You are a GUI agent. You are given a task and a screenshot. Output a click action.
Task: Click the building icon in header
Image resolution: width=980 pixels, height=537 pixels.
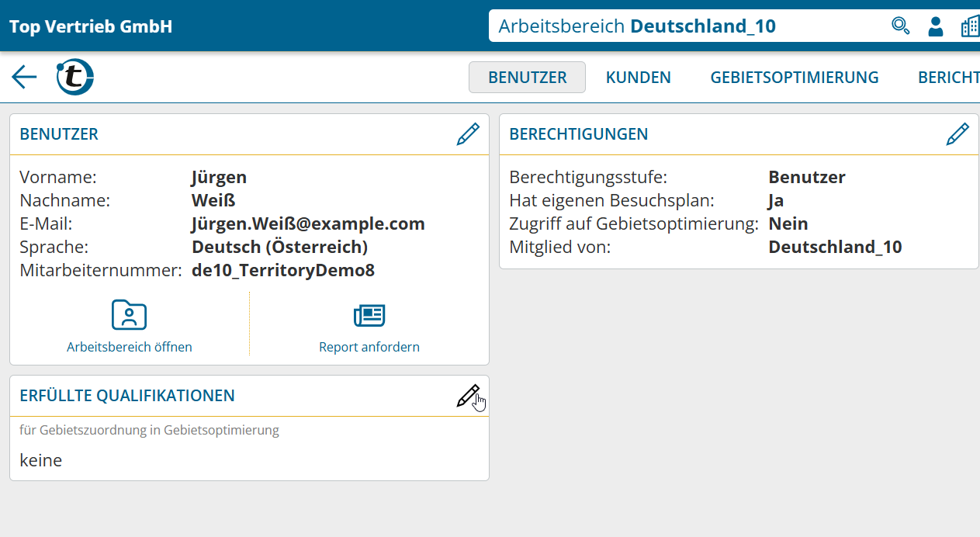pos(970,26)
